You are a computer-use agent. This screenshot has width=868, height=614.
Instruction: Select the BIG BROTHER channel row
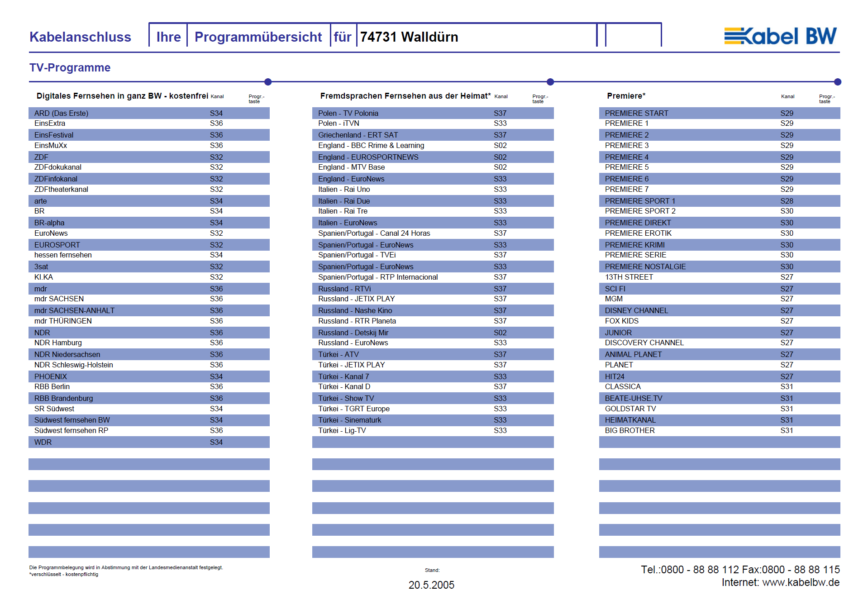tap(719, 430)
